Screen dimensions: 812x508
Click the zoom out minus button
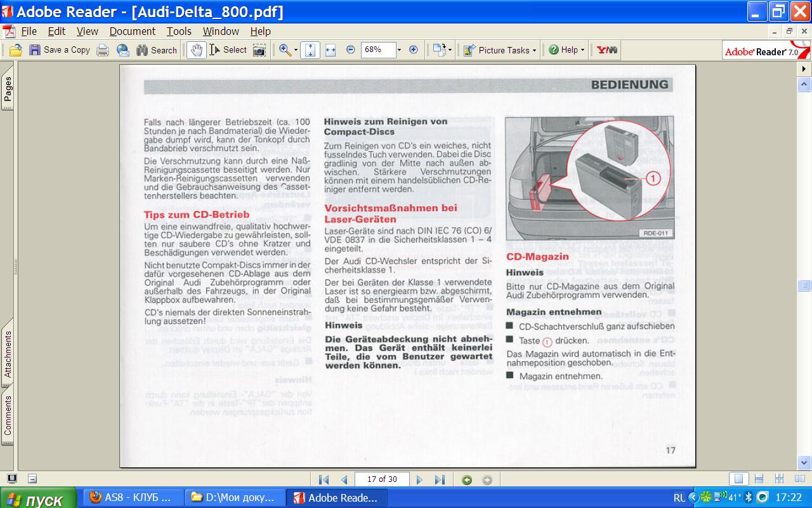tap(350, 50)
